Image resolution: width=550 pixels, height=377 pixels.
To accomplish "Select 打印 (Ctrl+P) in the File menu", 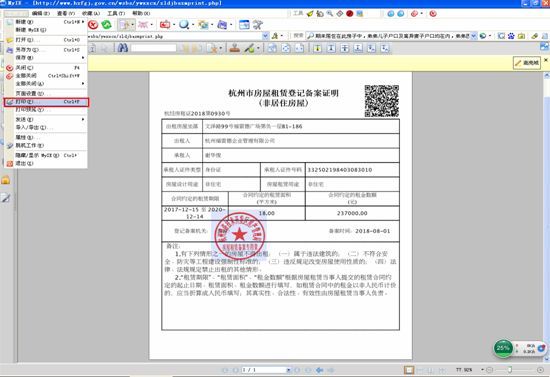I will point(46,102).
